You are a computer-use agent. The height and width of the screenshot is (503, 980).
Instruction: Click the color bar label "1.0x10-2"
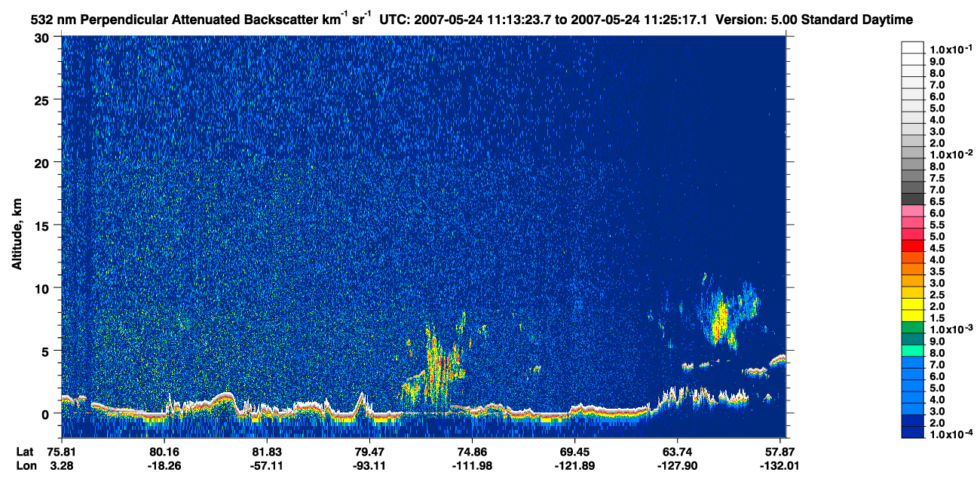tap(950, 154)
